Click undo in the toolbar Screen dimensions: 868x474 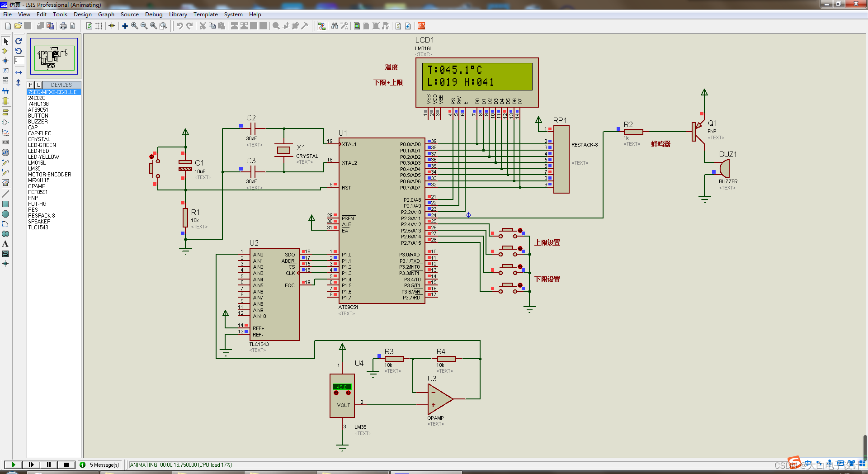179,26
